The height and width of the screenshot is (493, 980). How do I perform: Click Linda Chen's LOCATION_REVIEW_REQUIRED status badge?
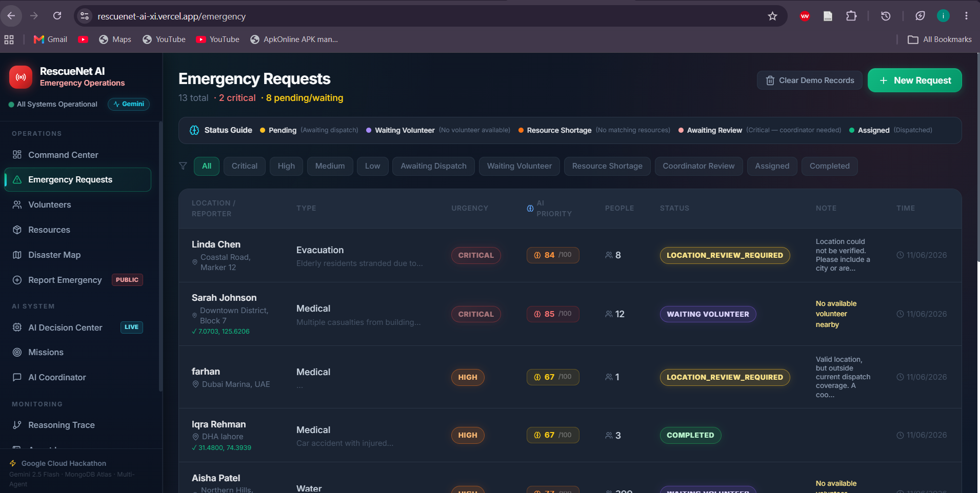click(x=725, y=255)
